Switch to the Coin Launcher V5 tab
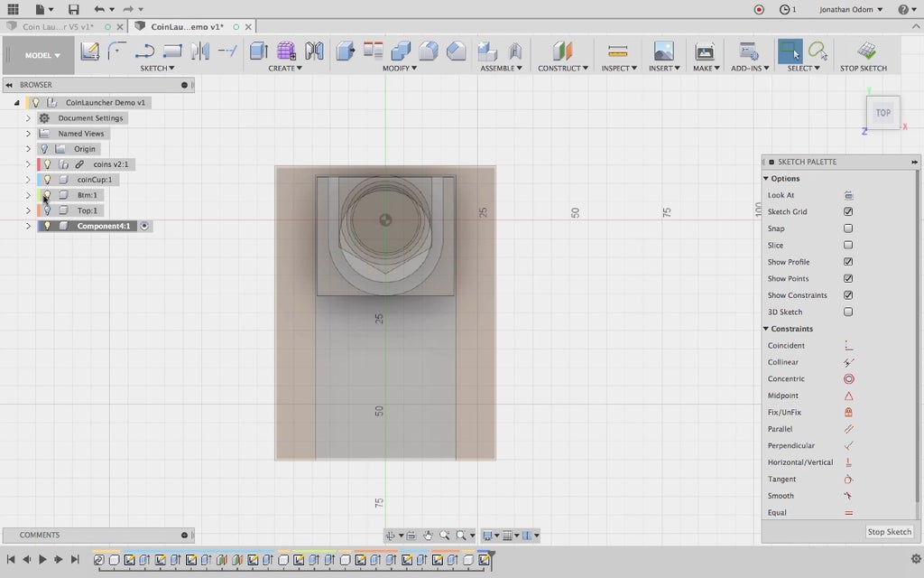Viewport: 924px width, 578px height. point(58,26)
